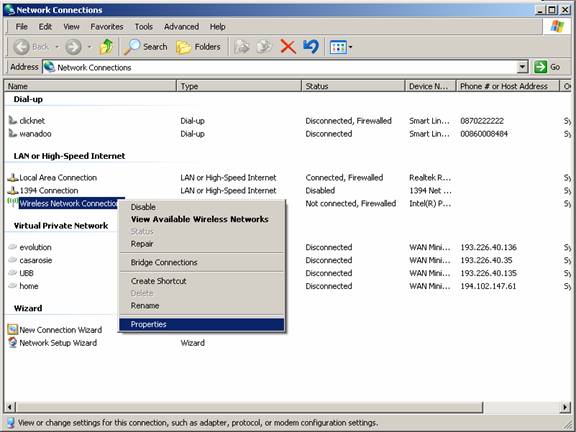Click the casarosie VPN icon
This screenshot has height=432, width=576.
[12, 260]
